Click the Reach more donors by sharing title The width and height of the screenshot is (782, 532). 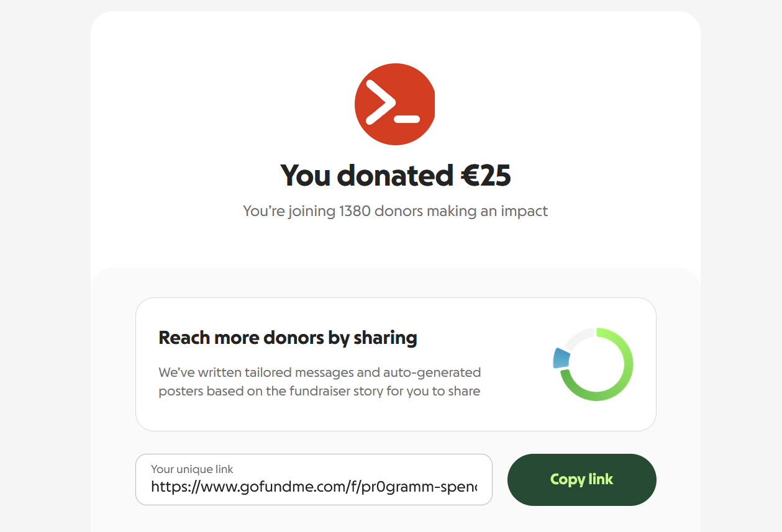(288, 338)
